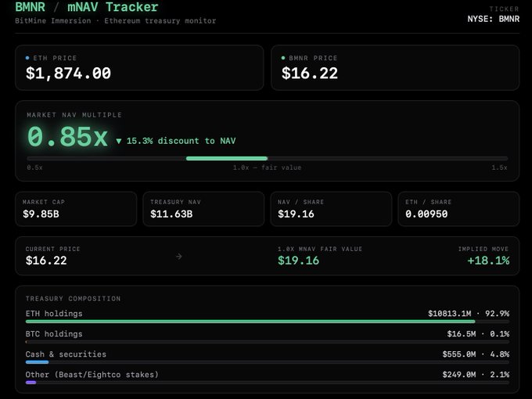Click the ETH holdings green progress bar
532x399 pixels.
pos(250,322)
